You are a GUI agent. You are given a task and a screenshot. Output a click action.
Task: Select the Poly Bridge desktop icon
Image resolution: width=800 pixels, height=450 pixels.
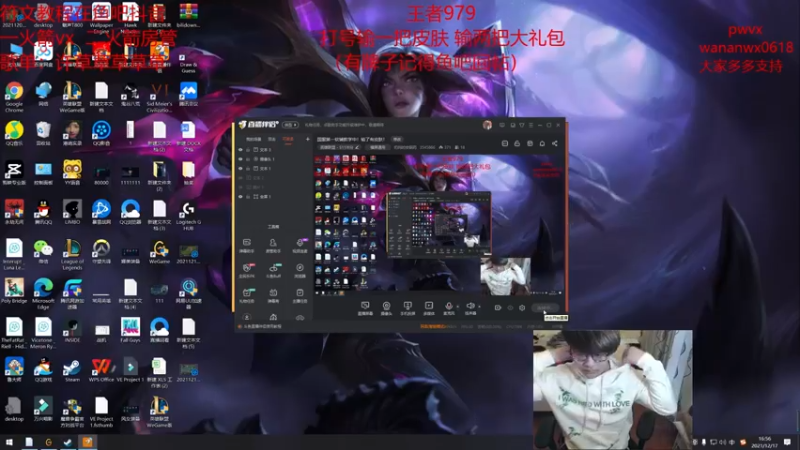[x=14, y=291]
